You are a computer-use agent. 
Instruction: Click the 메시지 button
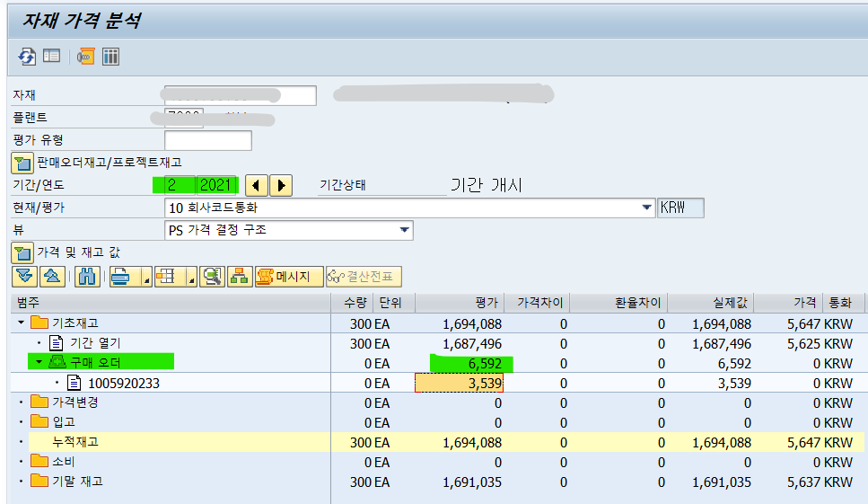click(288, 277)
